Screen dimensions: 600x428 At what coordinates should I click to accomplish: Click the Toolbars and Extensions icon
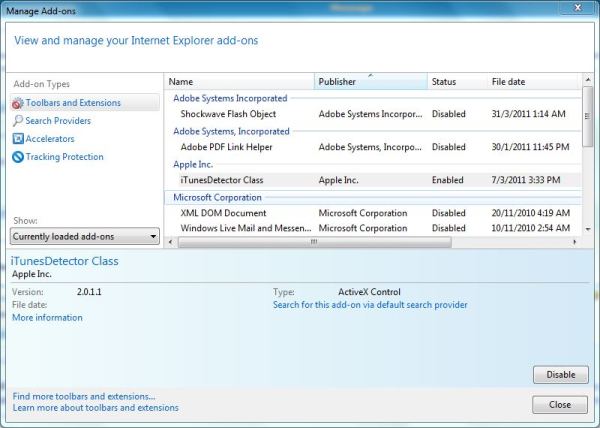[18, 103]
